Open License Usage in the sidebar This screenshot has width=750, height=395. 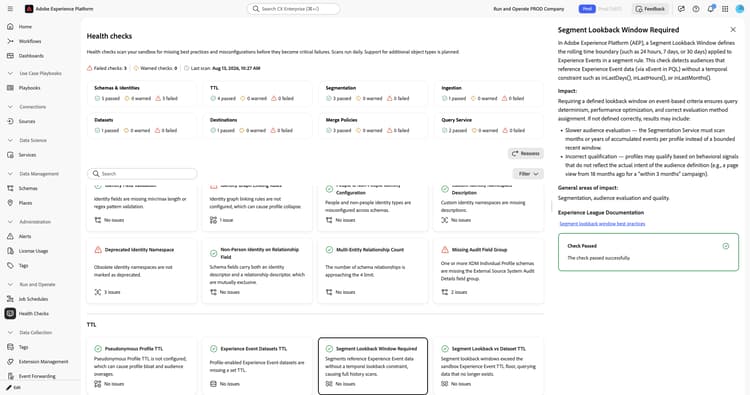click(33, 251)
